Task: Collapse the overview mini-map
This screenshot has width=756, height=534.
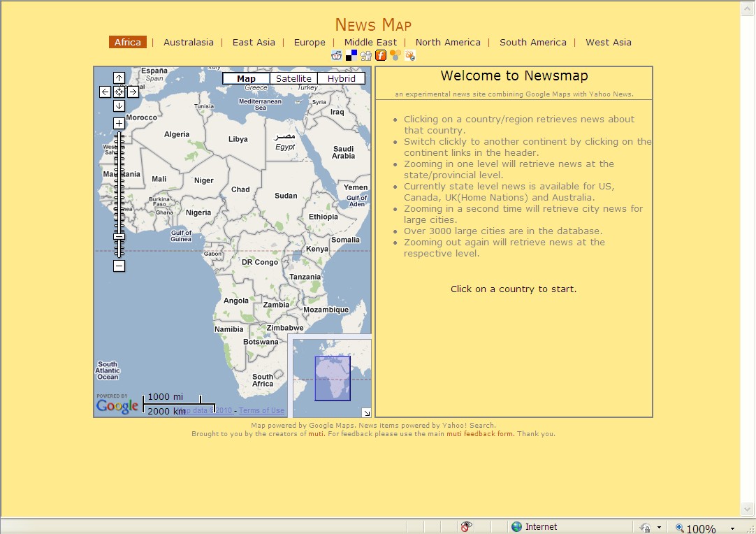Action: (x=367, y=412)
